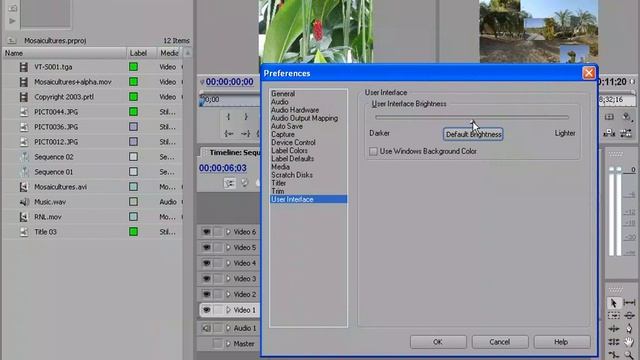Image resolution: width=640 pixels, height=360 pixels.
Task: Click the Cancel button in Preferences
Action: click(500, 342)
